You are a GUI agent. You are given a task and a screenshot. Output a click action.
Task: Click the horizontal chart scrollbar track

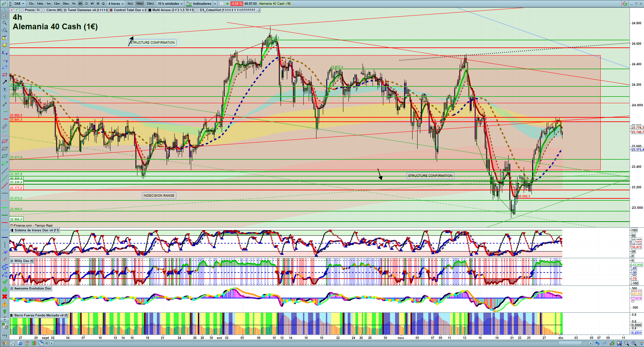[321, 343]
